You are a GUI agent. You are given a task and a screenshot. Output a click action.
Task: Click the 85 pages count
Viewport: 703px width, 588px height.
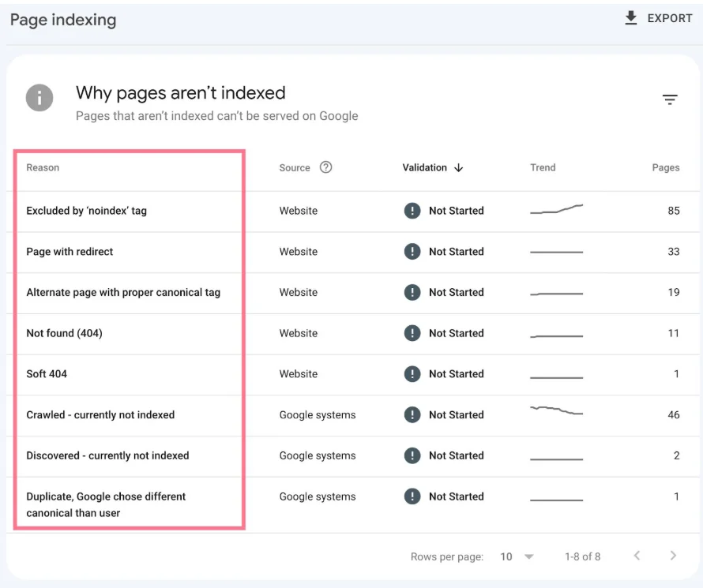pos(674,211)
